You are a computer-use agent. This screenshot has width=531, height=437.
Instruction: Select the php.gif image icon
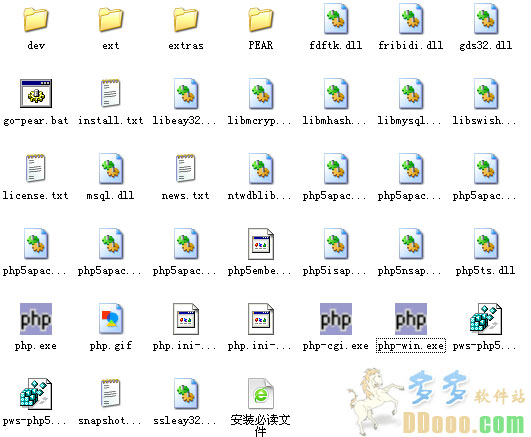[111, 319]
